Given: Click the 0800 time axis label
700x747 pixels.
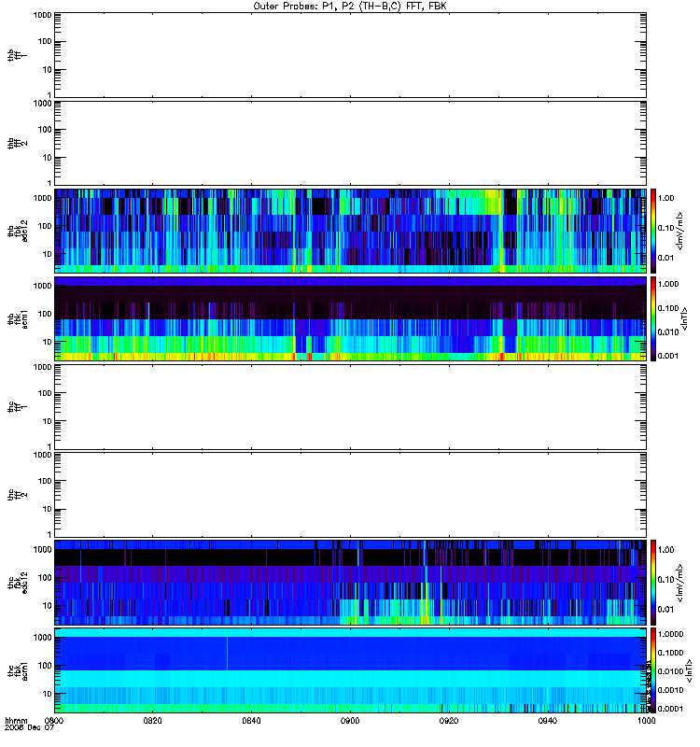Looking at the screenshot, I should click(x=54, y=721).
